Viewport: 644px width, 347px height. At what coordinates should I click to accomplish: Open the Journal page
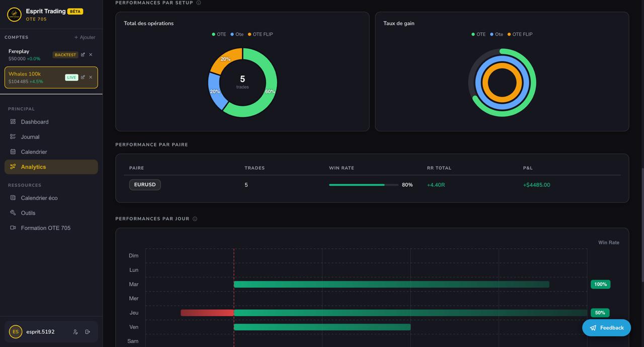(x=51, y=137)
